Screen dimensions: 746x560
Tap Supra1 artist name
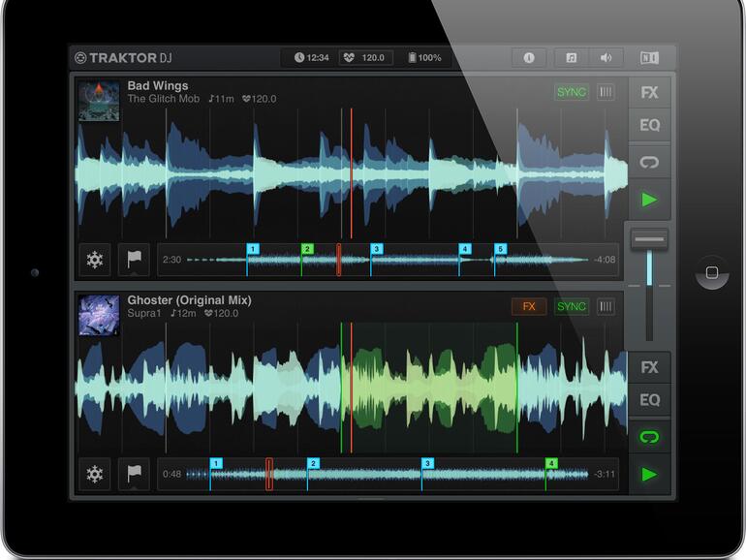(143, 314)
